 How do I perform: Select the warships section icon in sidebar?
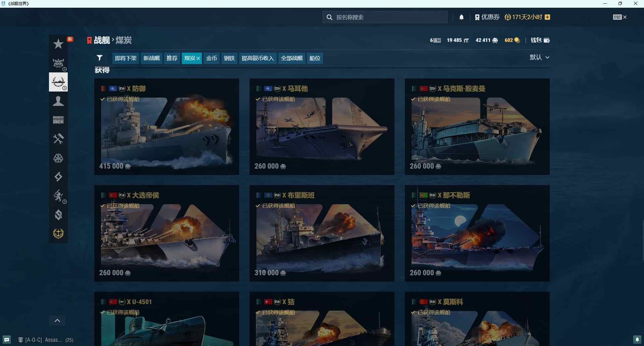58,82
